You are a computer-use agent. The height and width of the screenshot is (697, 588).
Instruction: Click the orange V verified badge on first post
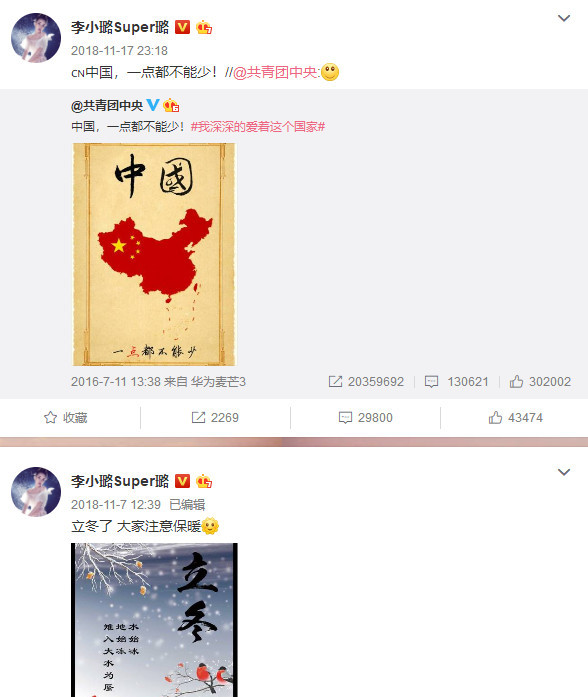point(182,27)
